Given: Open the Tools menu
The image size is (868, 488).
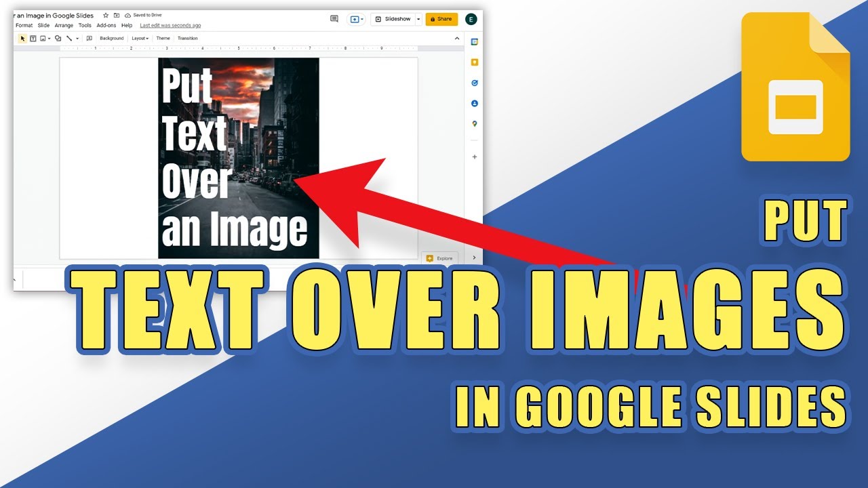Looking at the screenshot, I should coord(85,26).
